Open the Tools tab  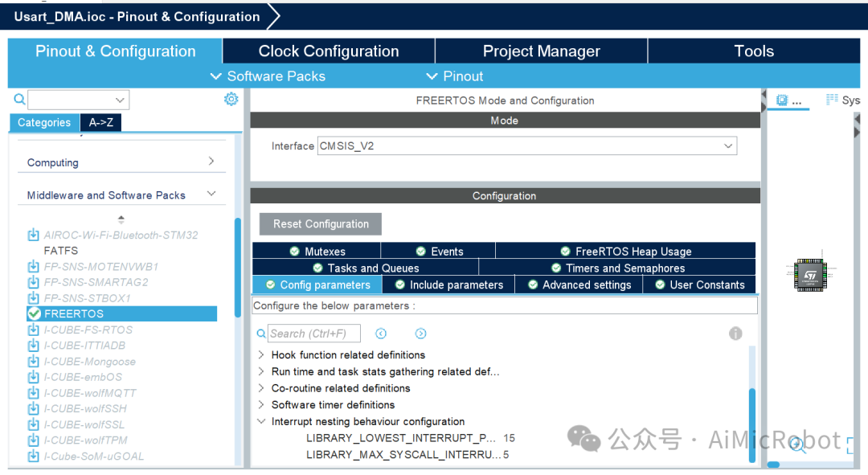754,51
